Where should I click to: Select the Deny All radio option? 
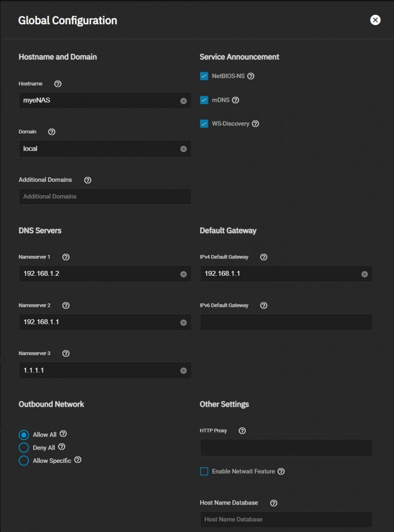pyautogui.click(x=24, y=448)
